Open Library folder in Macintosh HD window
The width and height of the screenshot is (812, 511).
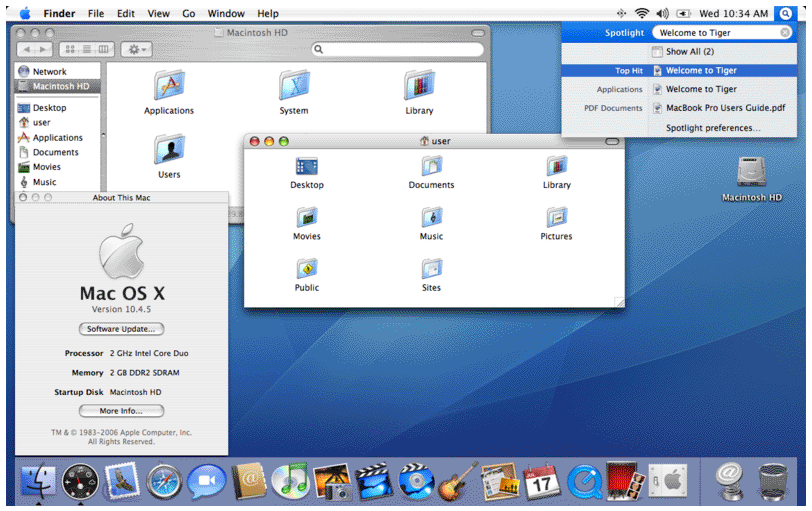(x=419, y=92)
